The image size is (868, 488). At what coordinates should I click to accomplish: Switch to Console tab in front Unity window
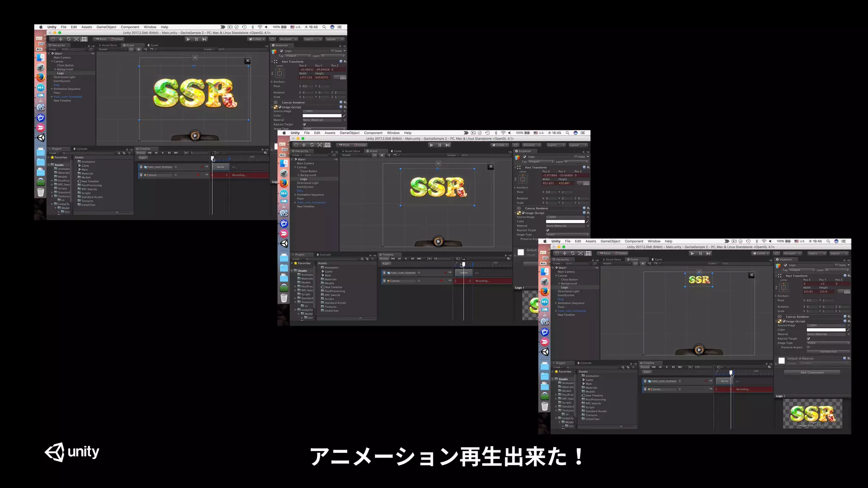point(585,363)
